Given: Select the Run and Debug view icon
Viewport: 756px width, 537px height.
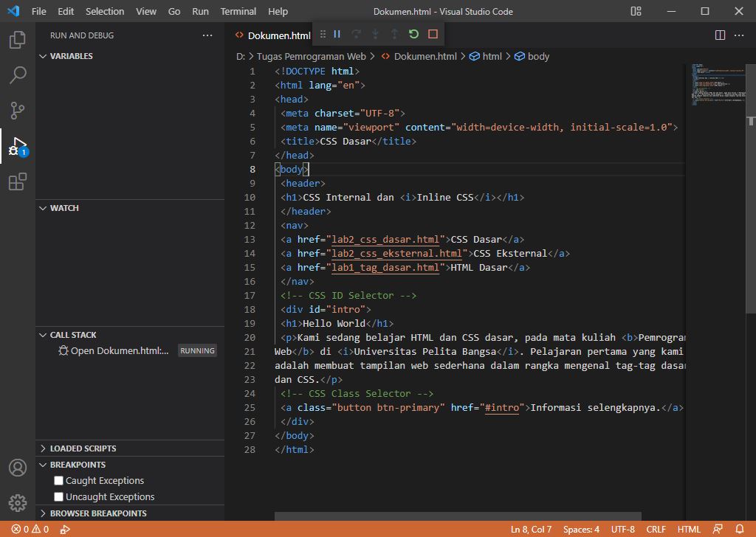Looking at the screenshot, I should 18,146.
